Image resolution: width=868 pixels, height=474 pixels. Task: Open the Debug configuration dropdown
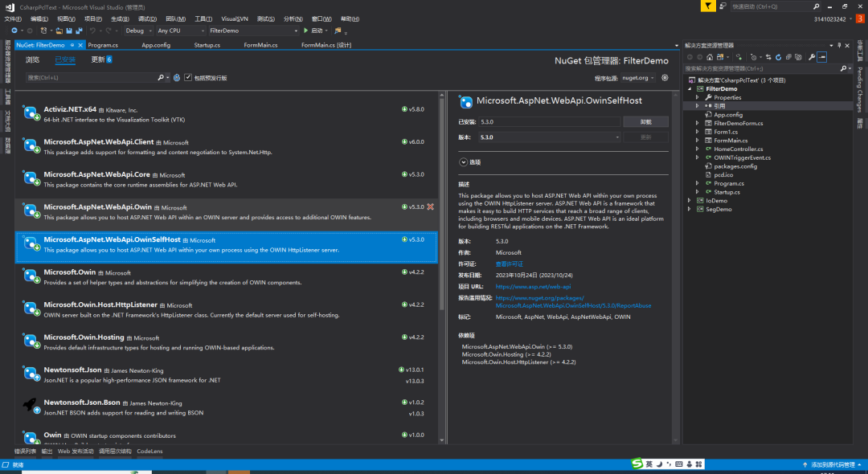pyautogui.click(x=138, y=31)
